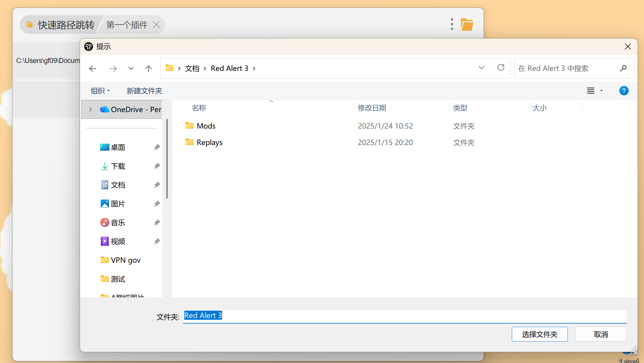644x363 pixels.
Task: Go back with the left arrow button
Action: [x=93, y=69]
